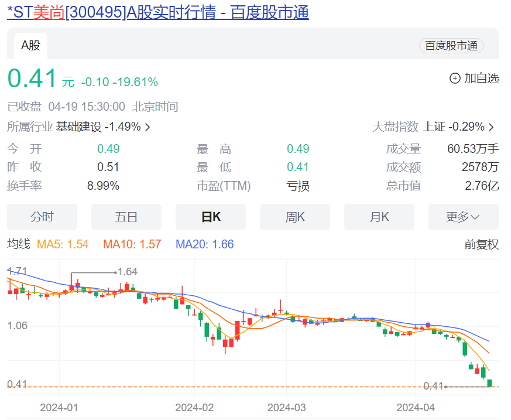Image resolution: width=511 pixels, height=420 pixels.
Task: Click the 0.41 price marker on the chart
Action: coord(431,386)
